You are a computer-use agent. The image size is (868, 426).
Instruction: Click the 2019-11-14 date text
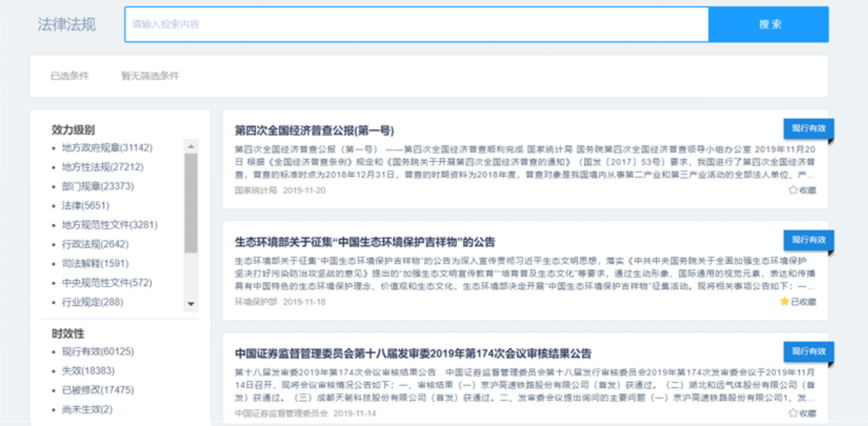(x=355, y=413)
